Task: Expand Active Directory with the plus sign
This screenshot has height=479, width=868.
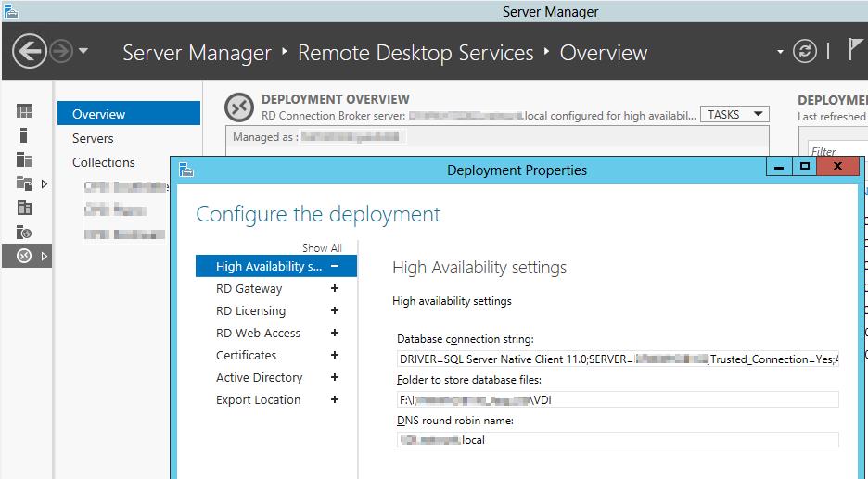Action: click(x=335, y=377)
